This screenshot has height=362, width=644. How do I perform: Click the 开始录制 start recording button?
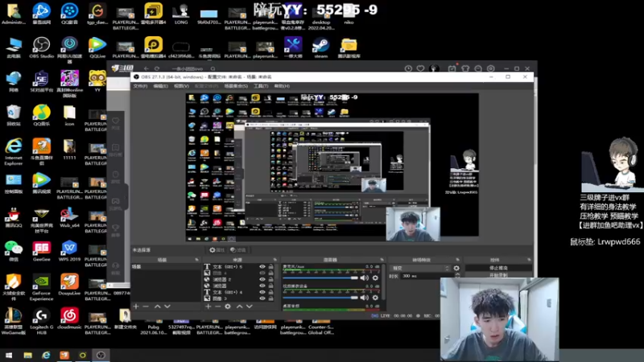point(498,275)
